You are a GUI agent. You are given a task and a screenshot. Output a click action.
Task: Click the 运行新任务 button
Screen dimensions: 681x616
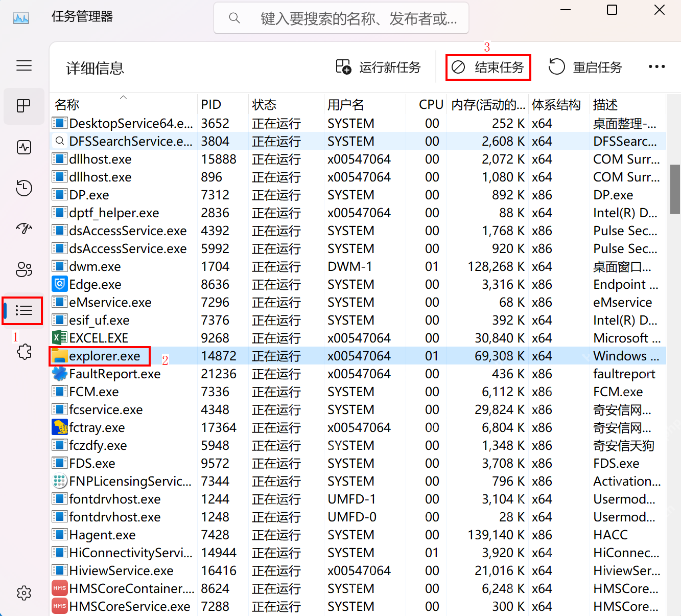[378, 67]
